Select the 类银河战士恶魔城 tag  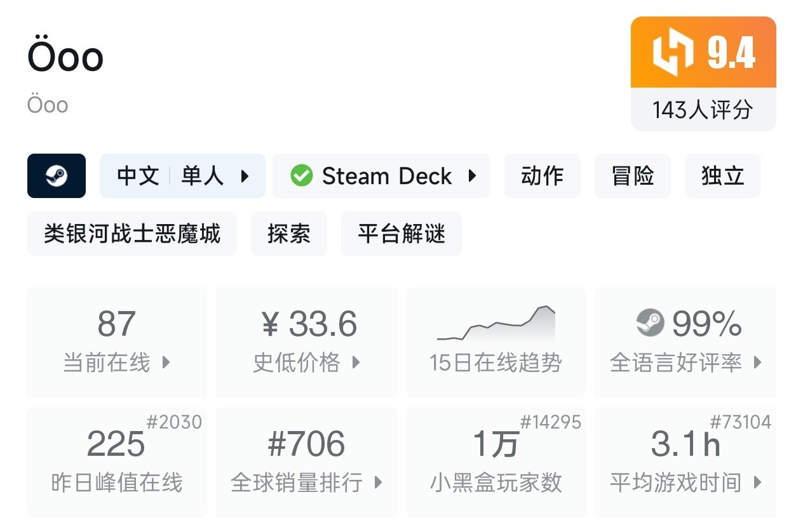tap(132, 234)
